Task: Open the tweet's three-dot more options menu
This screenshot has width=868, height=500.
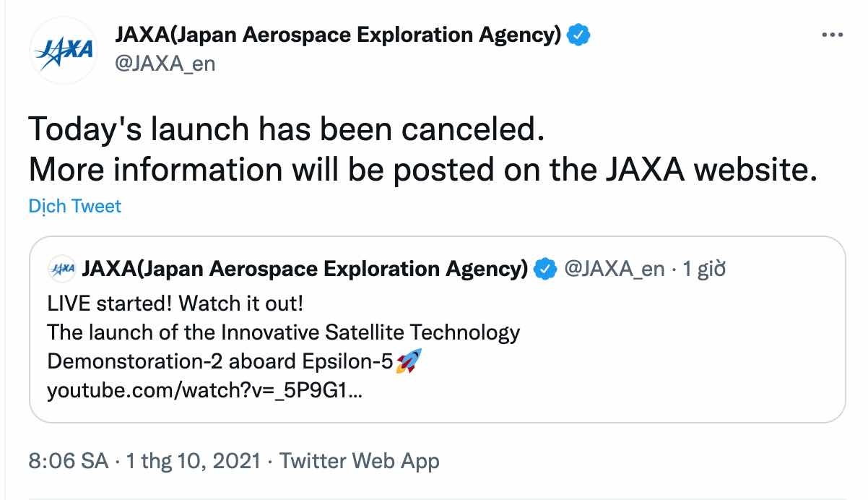Action: 833,35
